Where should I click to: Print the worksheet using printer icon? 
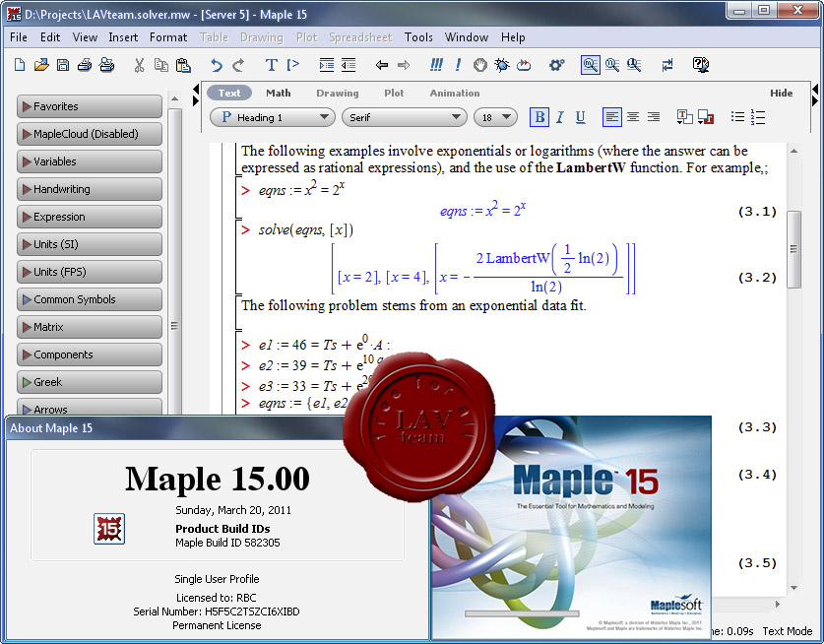point(85,65)
